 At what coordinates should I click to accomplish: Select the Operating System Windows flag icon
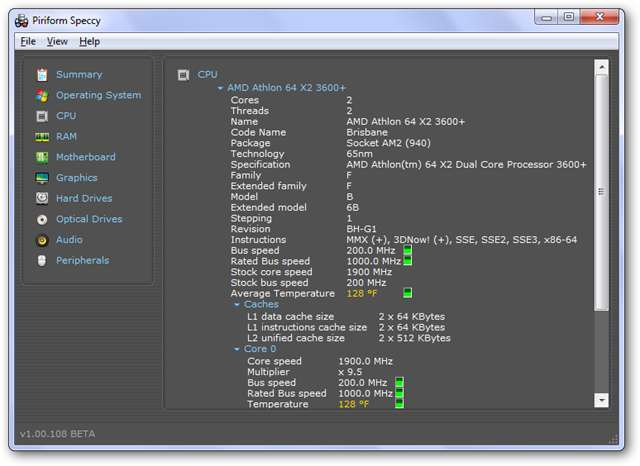point(42,96)
